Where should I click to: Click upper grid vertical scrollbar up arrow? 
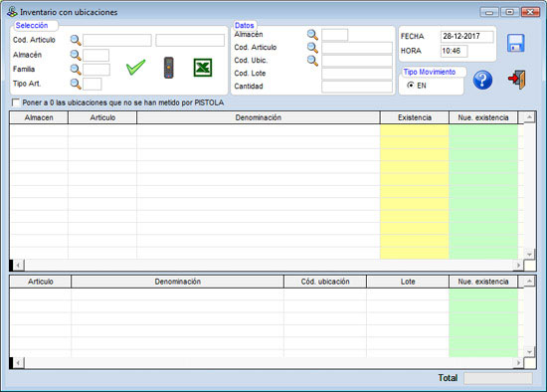click(x=529, y=117)
